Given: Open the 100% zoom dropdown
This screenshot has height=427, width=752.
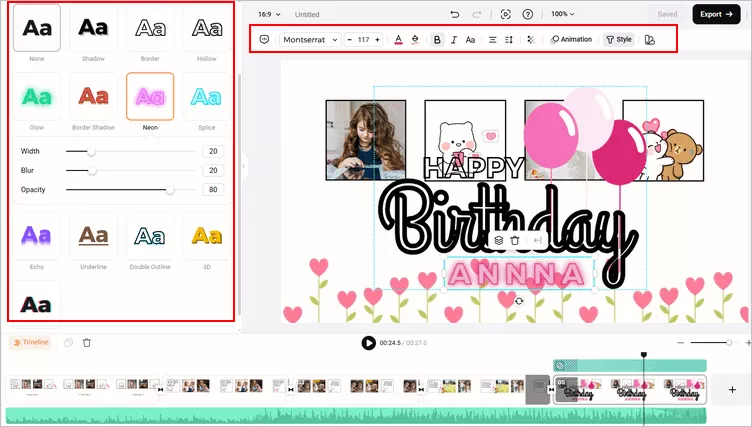Looking at the screenshot, I should (x=563, y=14).
